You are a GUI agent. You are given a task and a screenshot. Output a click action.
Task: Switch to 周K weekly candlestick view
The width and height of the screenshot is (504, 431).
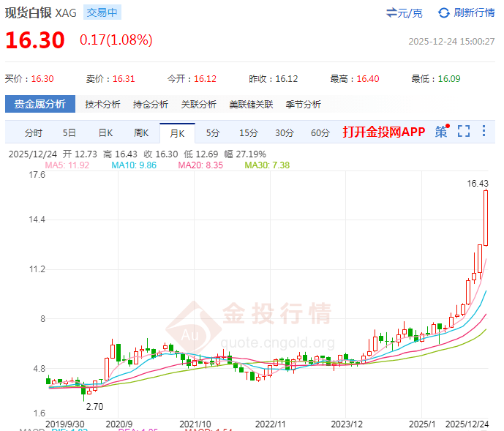[141, 132]
